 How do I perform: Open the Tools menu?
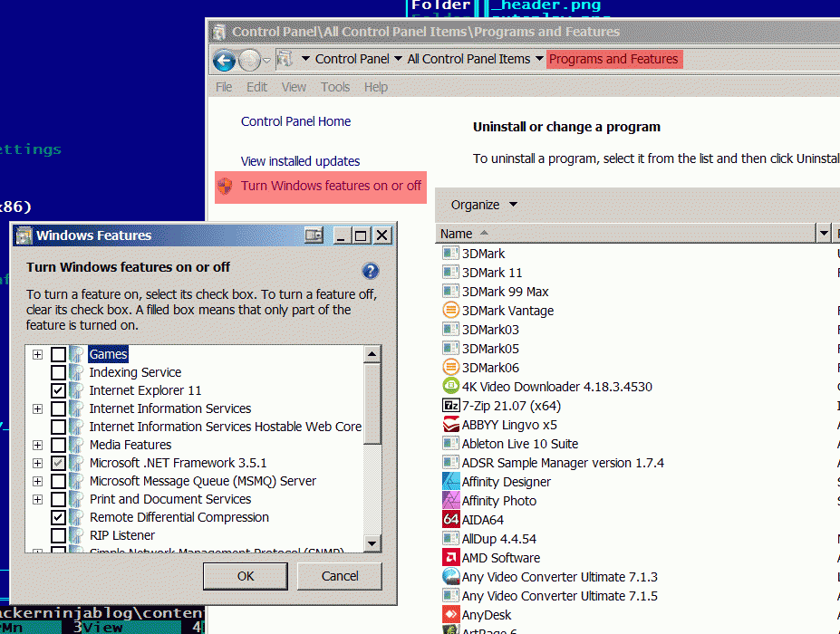(x=335, y=87)
